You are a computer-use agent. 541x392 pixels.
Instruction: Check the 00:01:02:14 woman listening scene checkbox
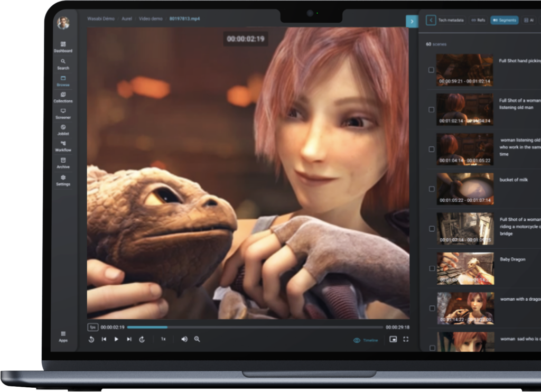click(x=431, y=109)
